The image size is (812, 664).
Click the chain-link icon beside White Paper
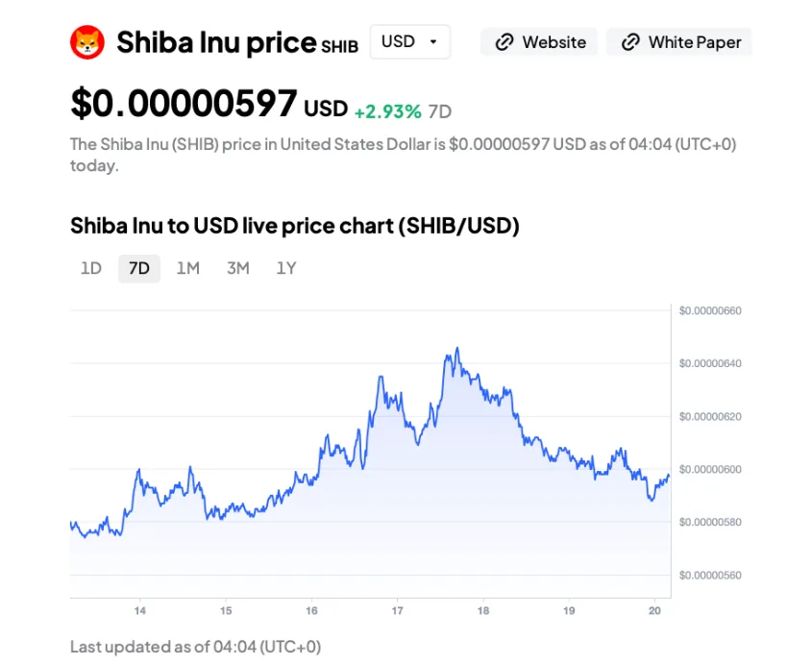630,42
